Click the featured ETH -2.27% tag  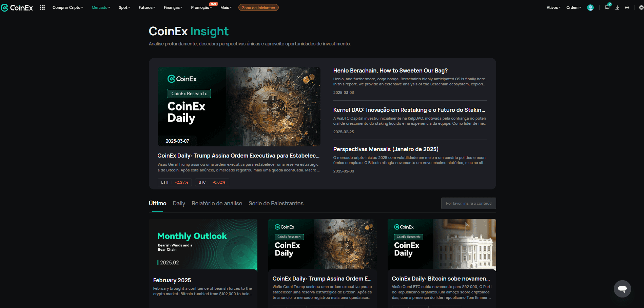[175, 182]
